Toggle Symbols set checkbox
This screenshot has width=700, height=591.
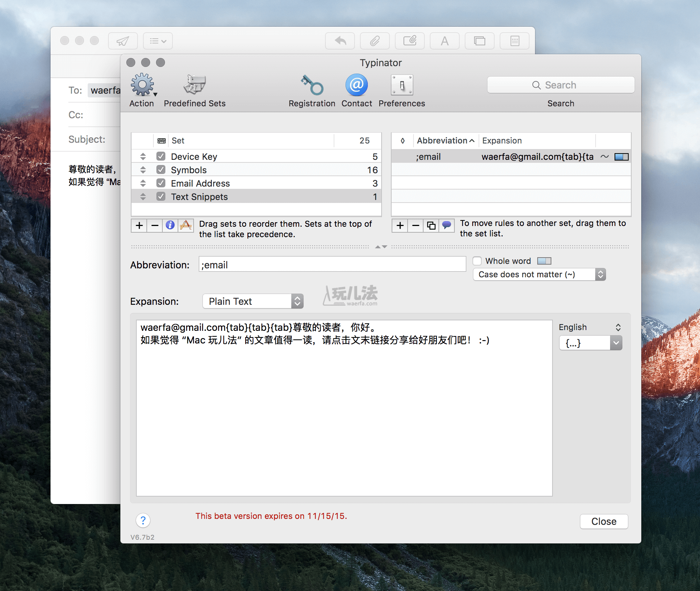point(161,169)
